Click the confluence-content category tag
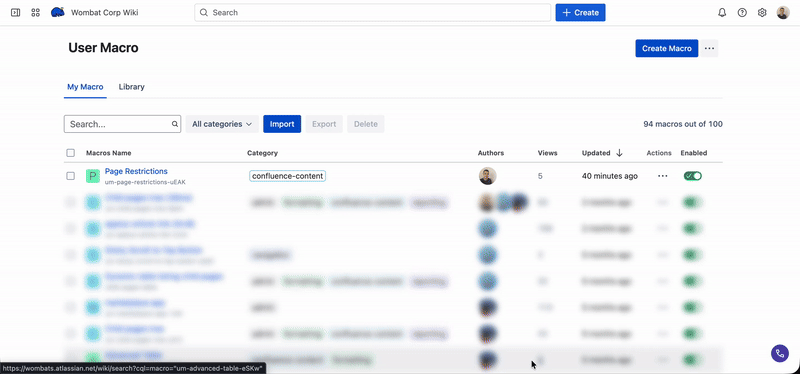 tap(288, 176)
